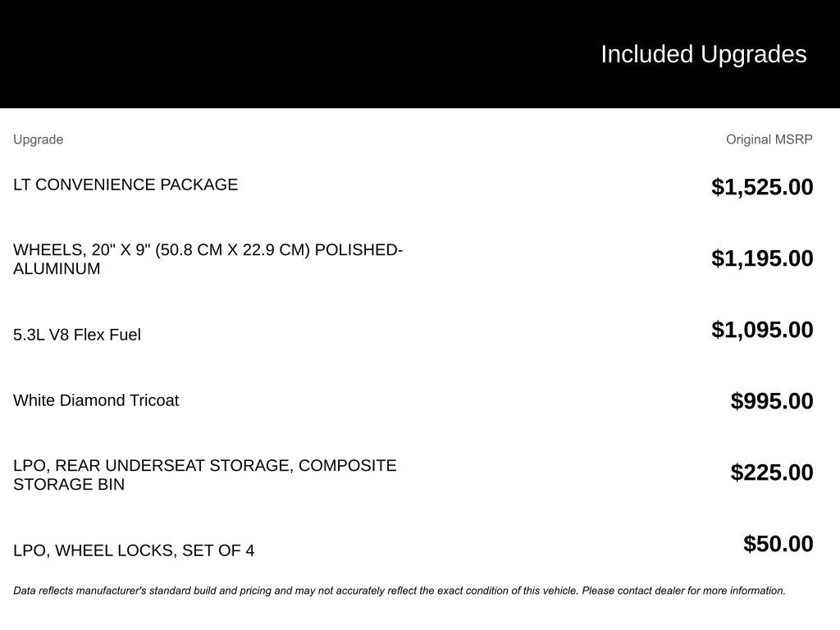Select the WHEELS, 20" X 9" upgrade line

[x=208, y=249]
